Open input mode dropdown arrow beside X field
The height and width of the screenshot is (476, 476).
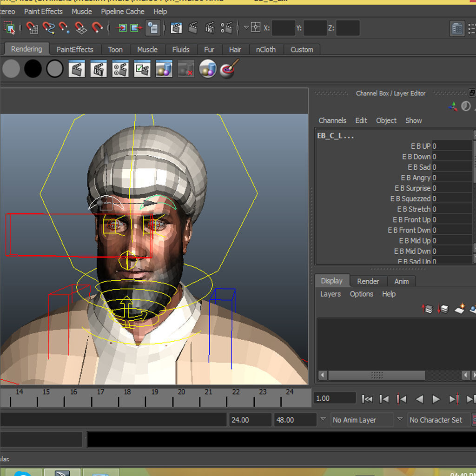point(246,27)
